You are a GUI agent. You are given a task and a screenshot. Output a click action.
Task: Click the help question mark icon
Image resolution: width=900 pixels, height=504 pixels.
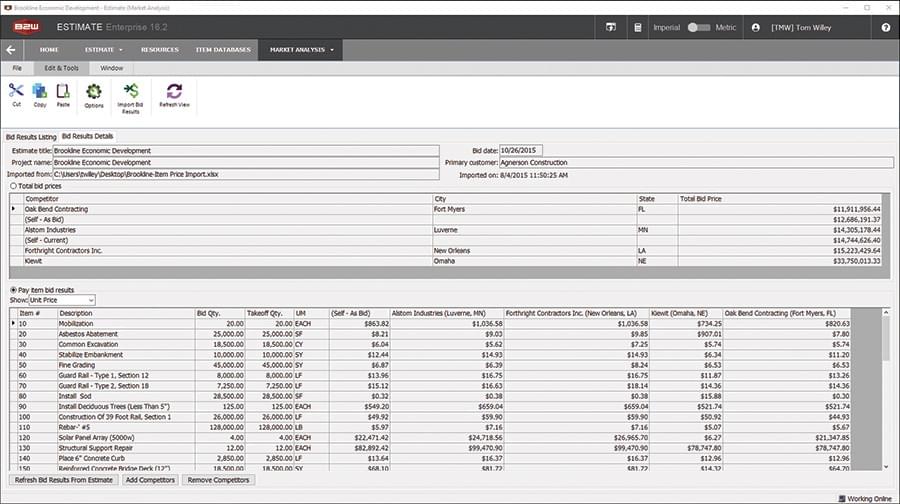coord(885,27)
